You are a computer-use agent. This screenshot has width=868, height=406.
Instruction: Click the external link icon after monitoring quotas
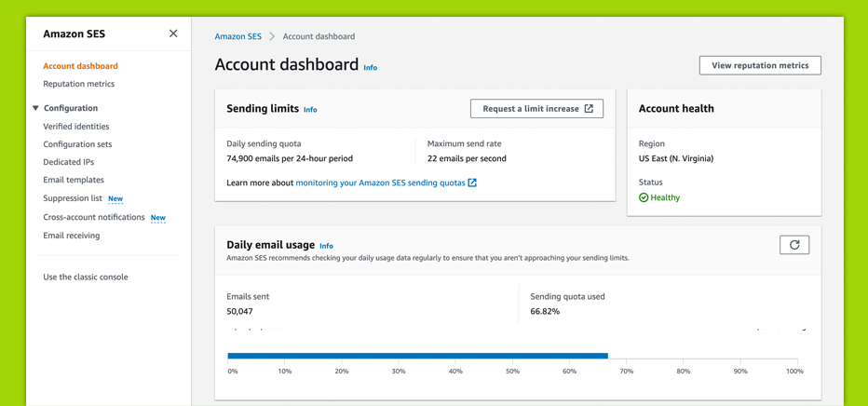pyautogui.click(x=472, y=183)
